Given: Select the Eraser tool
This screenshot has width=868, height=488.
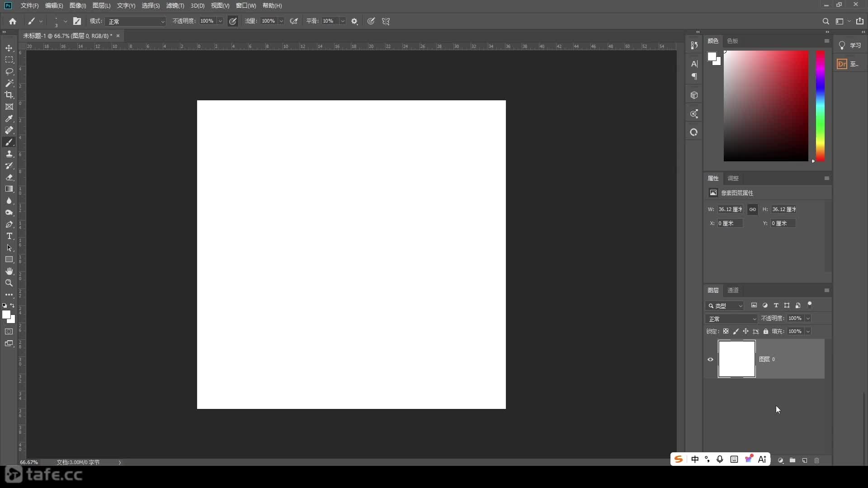Looking at the screenshot, I should pos(9,177).
